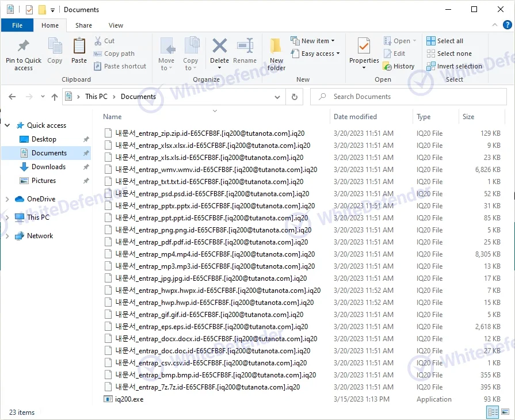The image size is (515, 420).
Task: Open Properties from the ribbon
Action: (x=364, y=47)
